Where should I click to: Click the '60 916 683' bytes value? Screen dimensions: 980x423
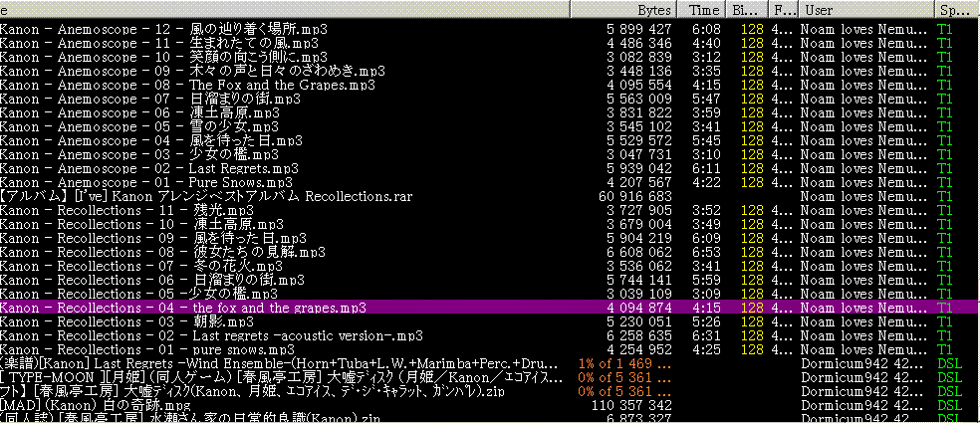(635, 197)
